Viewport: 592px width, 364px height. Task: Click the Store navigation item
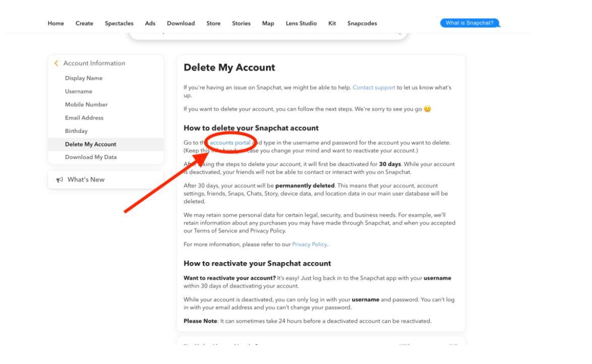tap(213, 23)
